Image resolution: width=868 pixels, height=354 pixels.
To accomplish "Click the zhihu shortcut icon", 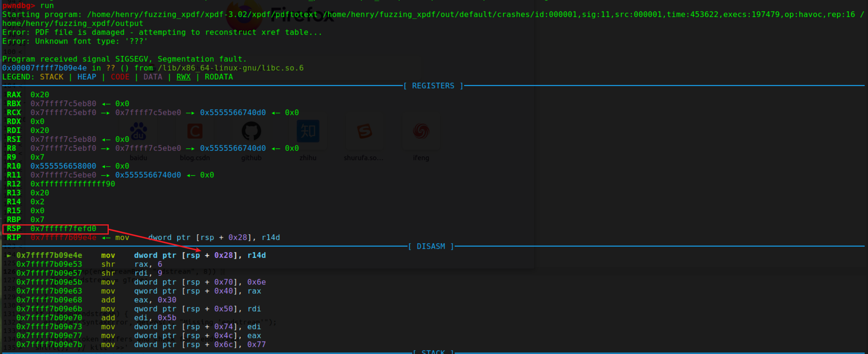I will tap(308, 131).
